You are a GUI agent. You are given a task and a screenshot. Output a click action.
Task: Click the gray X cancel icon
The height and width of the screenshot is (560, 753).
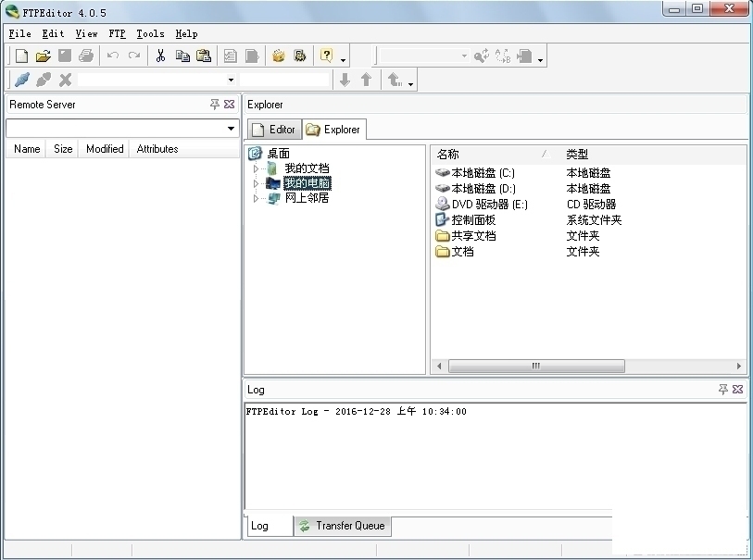pos(66,80)
